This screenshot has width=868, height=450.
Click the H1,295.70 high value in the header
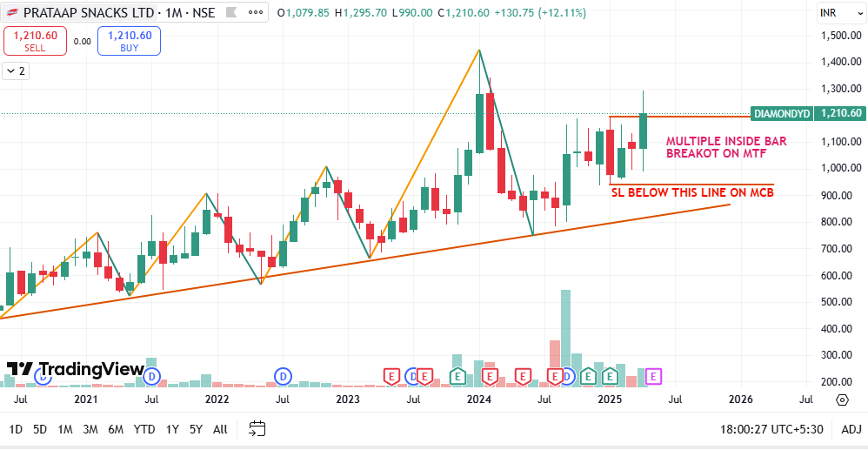tap(361, 12)
